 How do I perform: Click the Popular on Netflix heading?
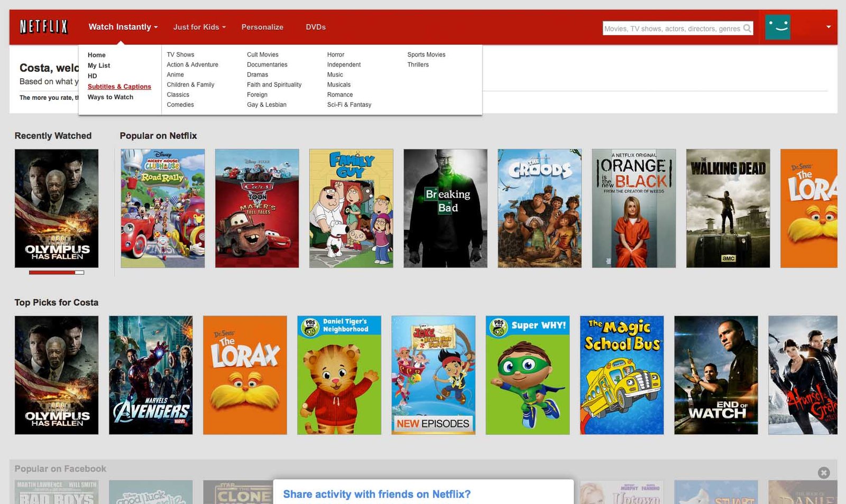point(158,136)
